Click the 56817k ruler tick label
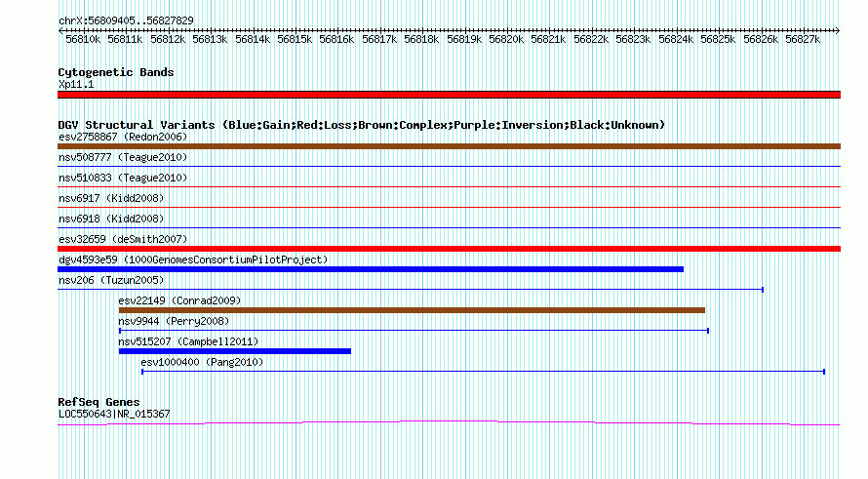Image resolution: width=868 pixels, height=479 pixels. (x=379, y=40)
